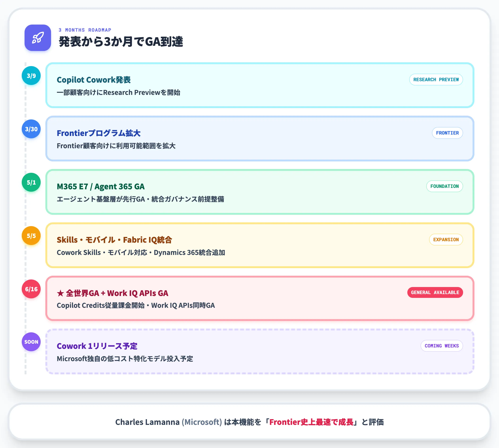The image size is (499, 448).
Task: Click the text 'Frontier顧客向けに利用可能範囲を拡大'
Action: (116, 146)
